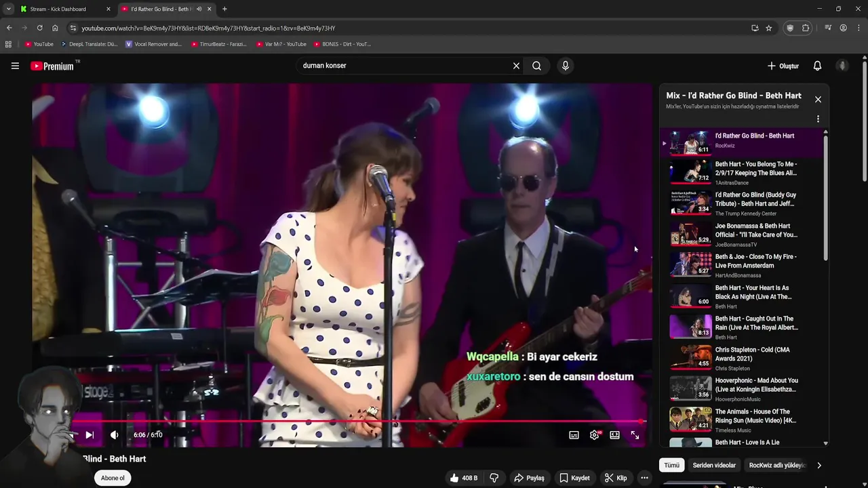Play Your Heart Is As Black As Night
The image size is (868, 488).
click(x=741, y=296)
